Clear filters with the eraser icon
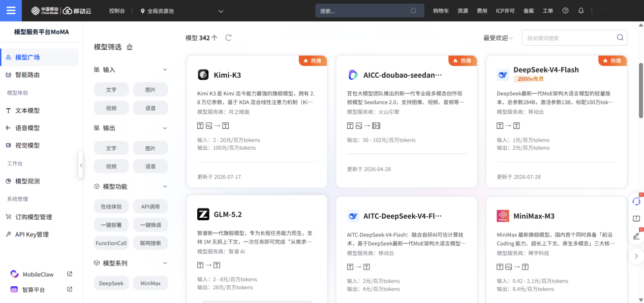Image resolution: width=644 pixels, height=303 pixels. (130, 47)
